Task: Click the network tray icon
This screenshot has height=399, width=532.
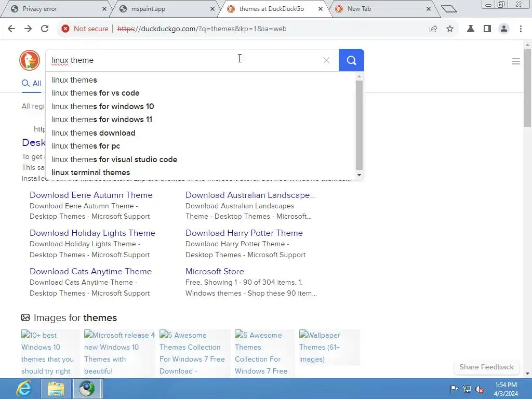Action: point(467,389)
